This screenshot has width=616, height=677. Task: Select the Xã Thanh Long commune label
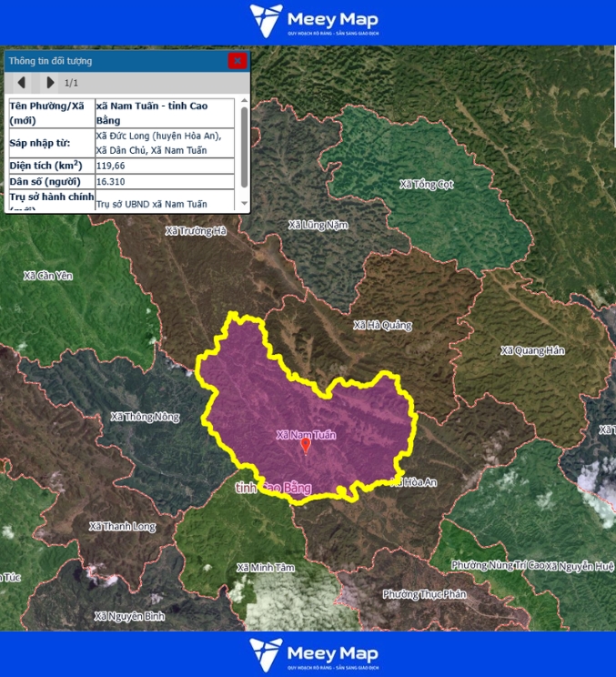pyautogui.click(x=122, y=526)
